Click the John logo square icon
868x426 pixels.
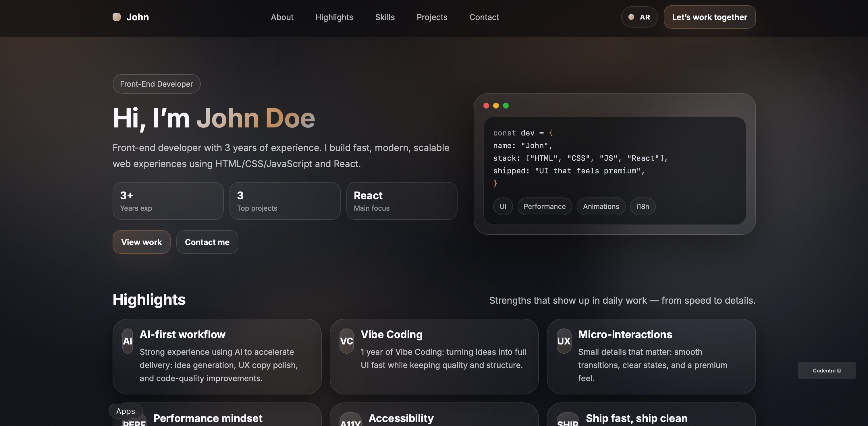117,17
